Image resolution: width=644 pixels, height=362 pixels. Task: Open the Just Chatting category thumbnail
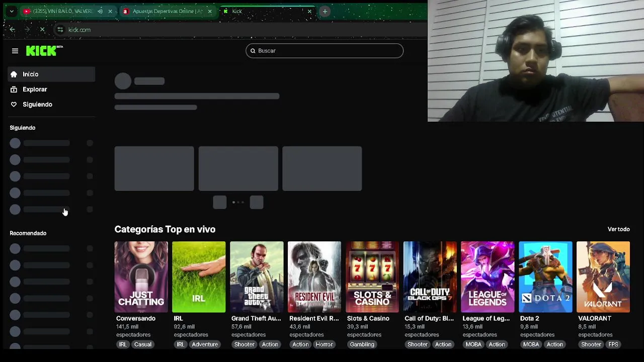click(141, 277)
